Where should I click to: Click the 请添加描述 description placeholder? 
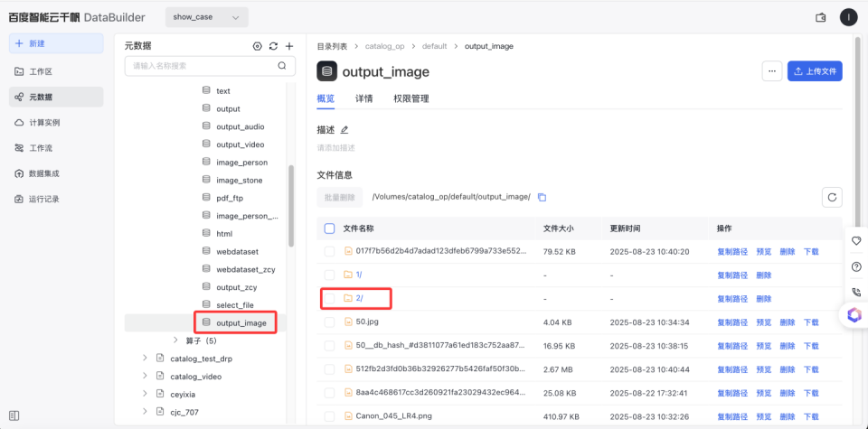pyautogui.click(x=335, y=147)
